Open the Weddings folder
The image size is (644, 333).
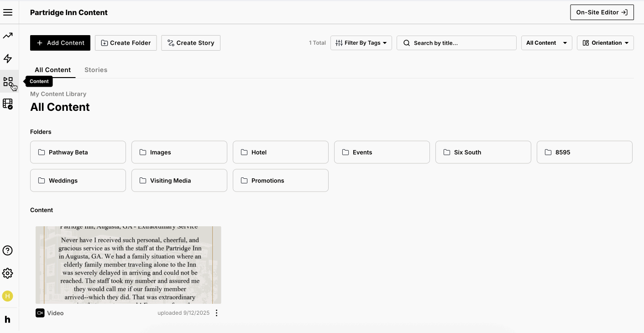click(78, 180)
